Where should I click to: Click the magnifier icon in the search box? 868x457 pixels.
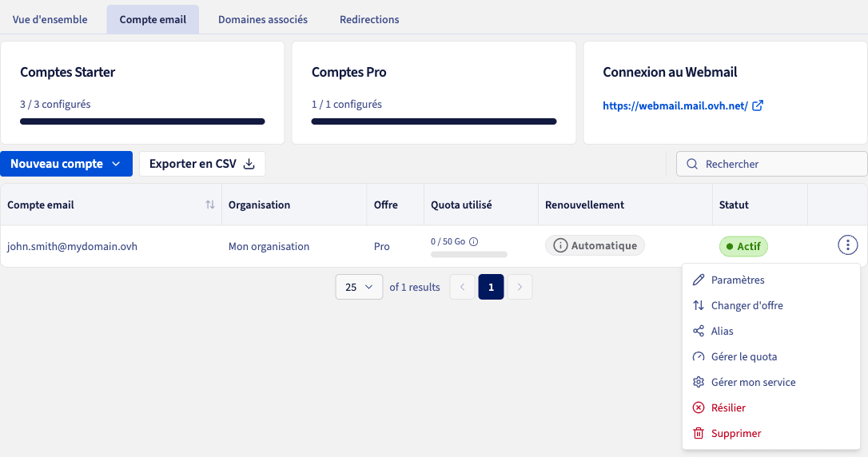(x=692, y=164)
